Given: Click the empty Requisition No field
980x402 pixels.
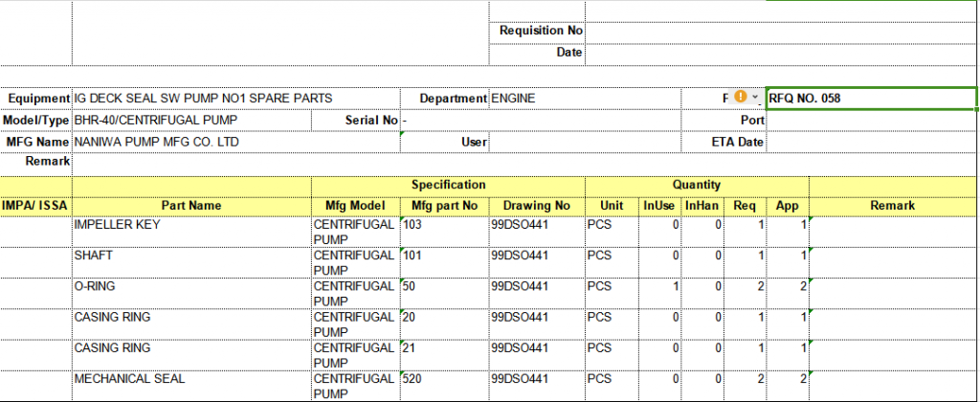Looking at the screenshot, I should click(781, 31).
